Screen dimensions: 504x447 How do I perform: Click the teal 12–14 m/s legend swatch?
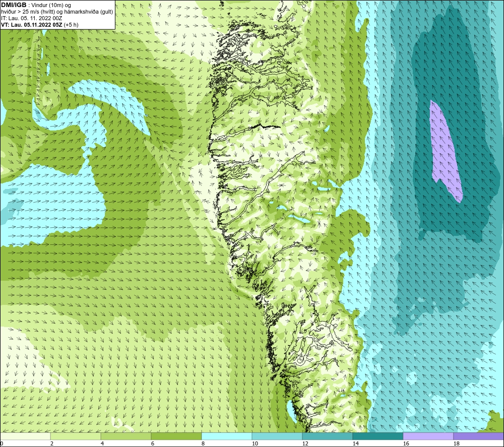[327, 436]
